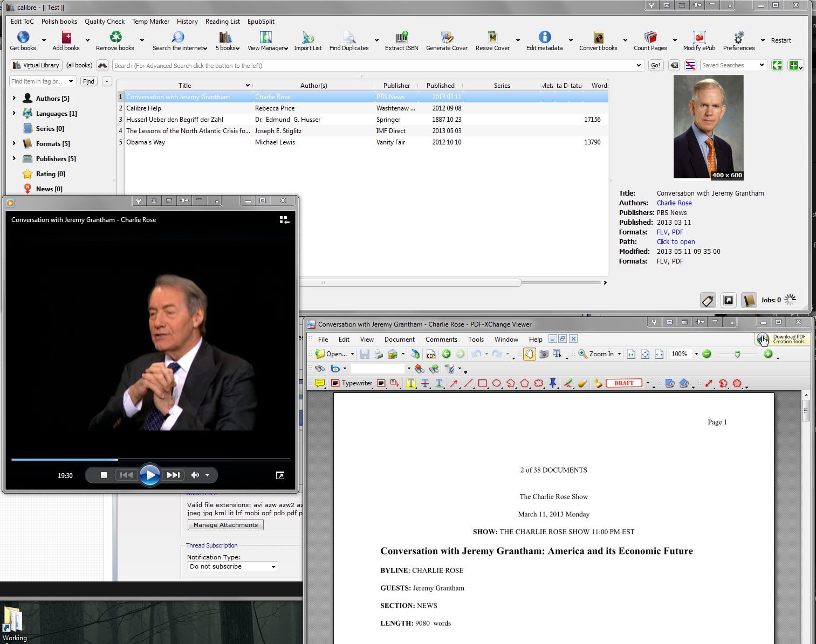The height and width of the screenshot is (644, 816).
Task: Open the Add books dropdown arrow
Action: pyautogui.click(x=87, y=40)
